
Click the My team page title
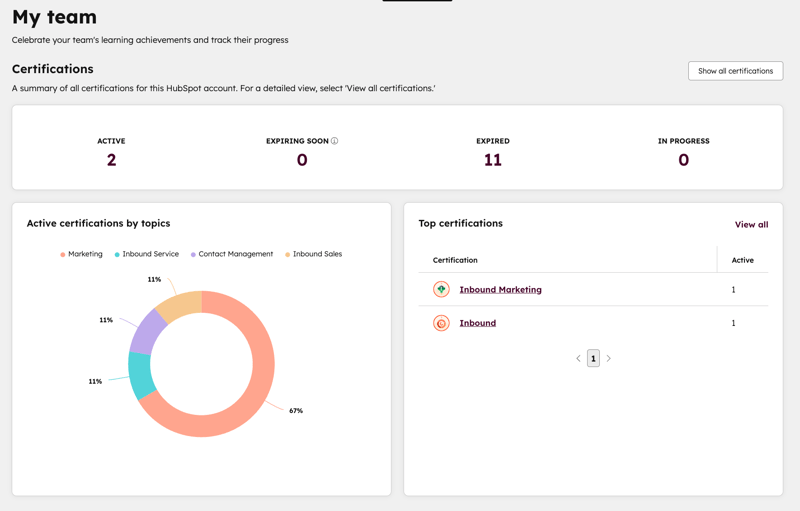click(x=55, y=17)
